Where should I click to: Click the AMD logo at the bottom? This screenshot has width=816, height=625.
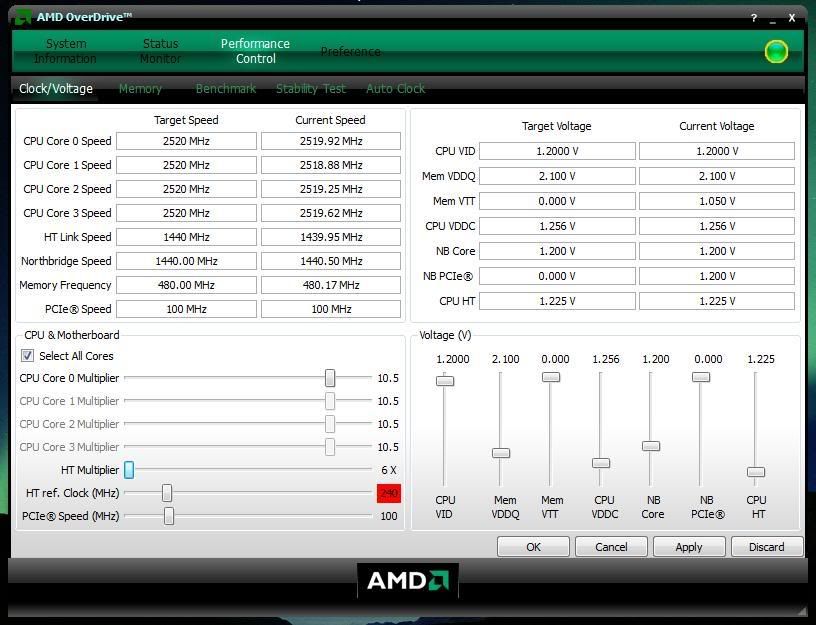408,580
